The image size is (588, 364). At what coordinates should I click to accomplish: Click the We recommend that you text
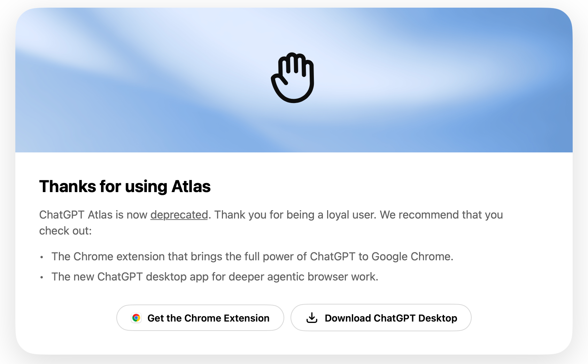point(441,215)
